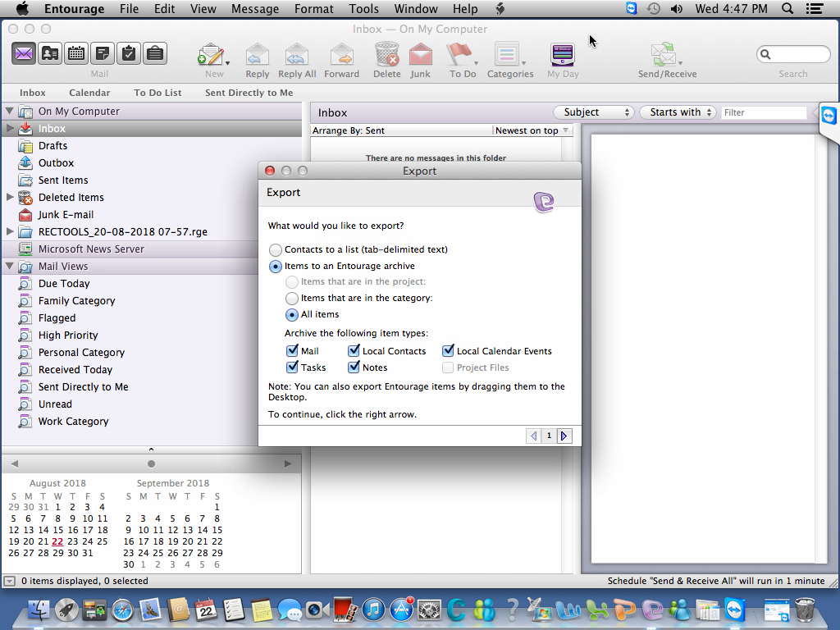Click the mini calendar pane resize handle
Screen dimensions: 840x630
coord(151,450)
